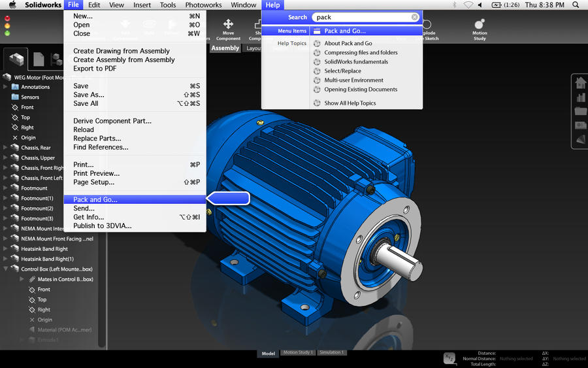The image size is (588, 368).
Task: Expand the Chassis, Rear component
Action: [x=5, y=148]
